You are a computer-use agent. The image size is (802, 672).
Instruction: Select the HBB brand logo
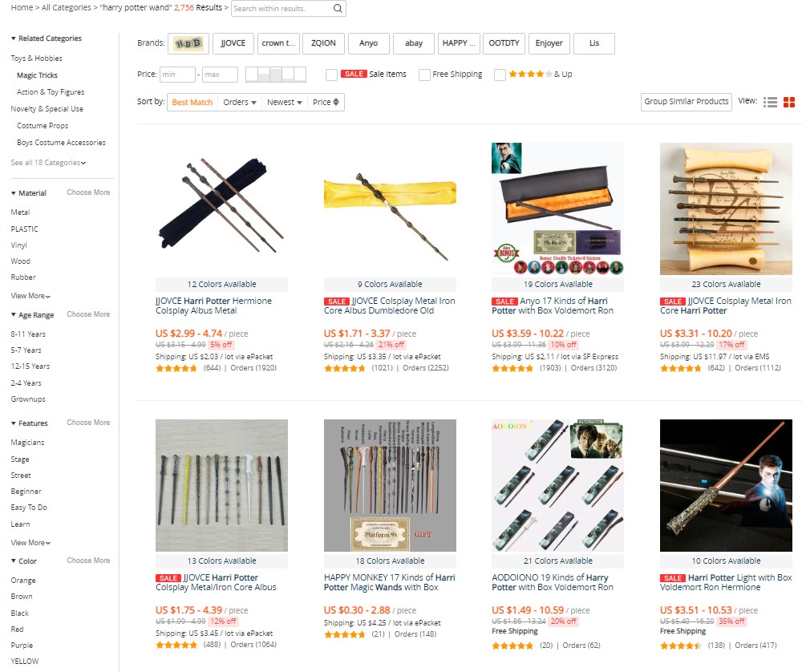click(x=188, y=43)
